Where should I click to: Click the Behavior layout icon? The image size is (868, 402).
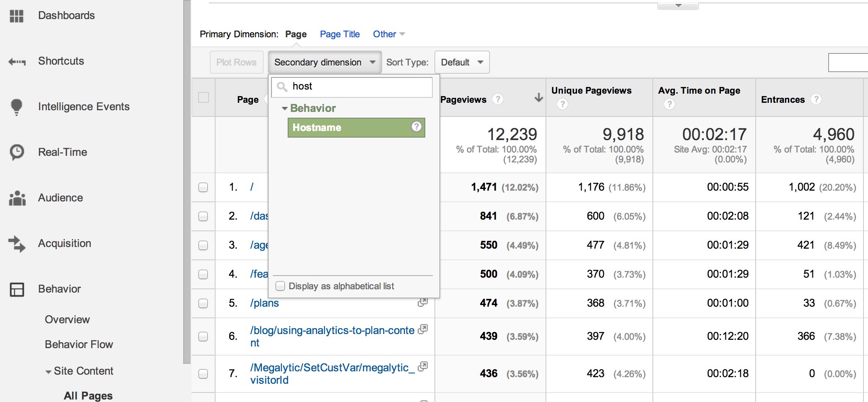click(x=17, y=289)
